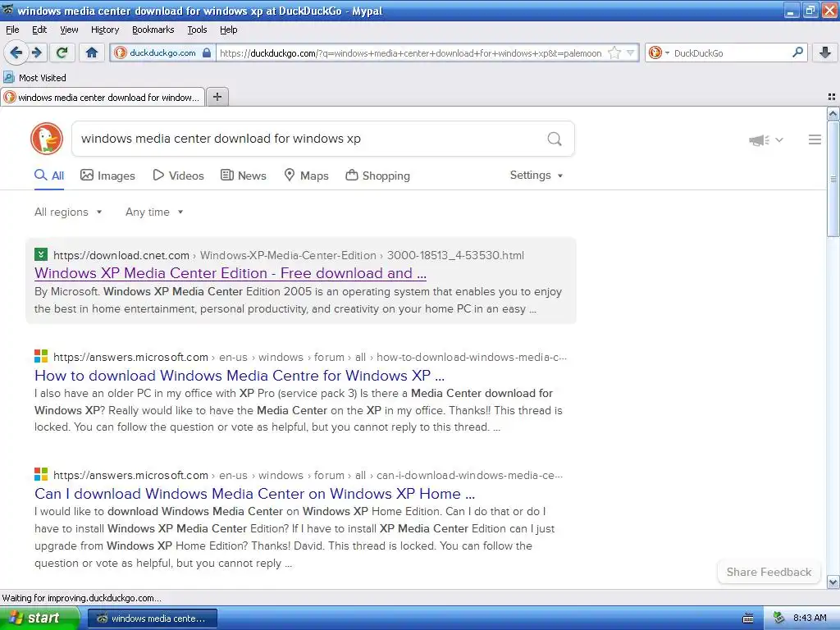Image resolution: width=840 pixels, height=630 pixels.
Task: Click the padlock site identity icon
Action: (x=207, y=52)
